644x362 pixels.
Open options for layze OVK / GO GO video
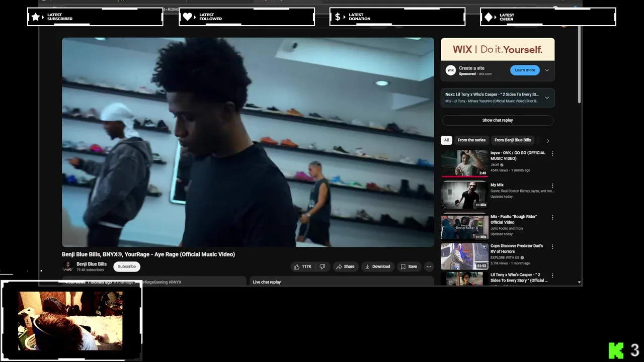(x=552, y=153)
